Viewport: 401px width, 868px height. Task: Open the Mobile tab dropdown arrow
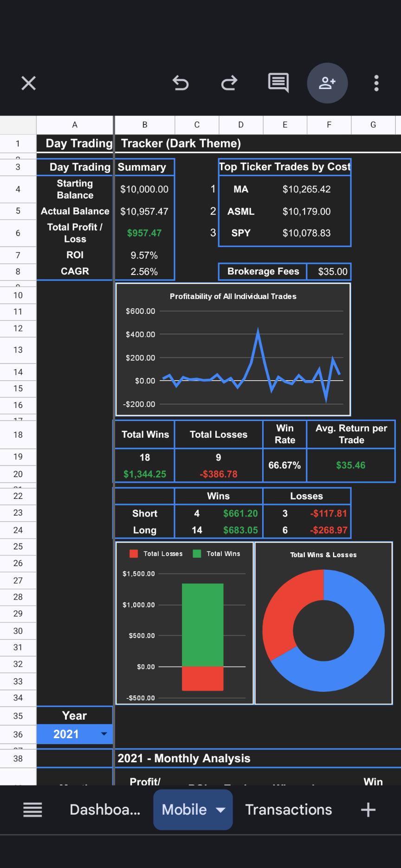pos(221,810)
